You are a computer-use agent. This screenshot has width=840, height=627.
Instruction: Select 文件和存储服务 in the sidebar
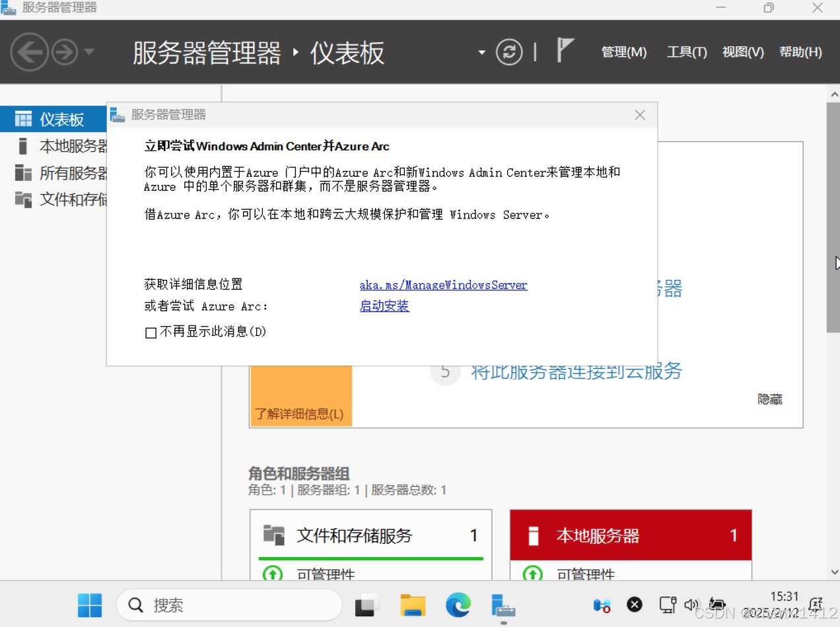(x=55, y=199)
